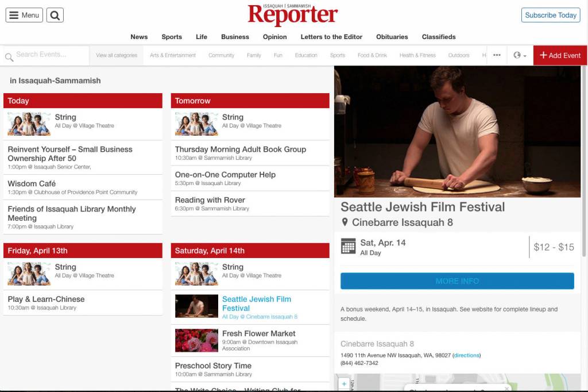Click the Subscribe Today button
Image resolution: width=588 pixels, height=392 pixels.
tap(550, 16)
